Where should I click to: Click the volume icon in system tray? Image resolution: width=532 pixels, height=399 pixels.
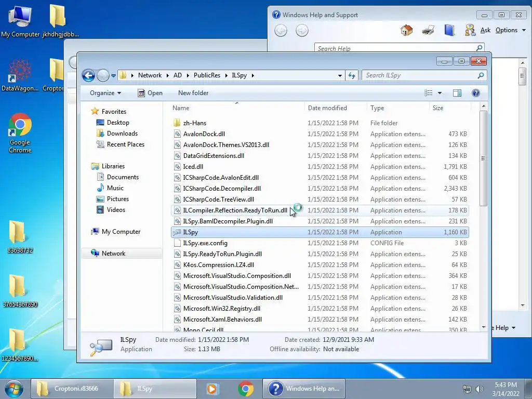(479, 389)
